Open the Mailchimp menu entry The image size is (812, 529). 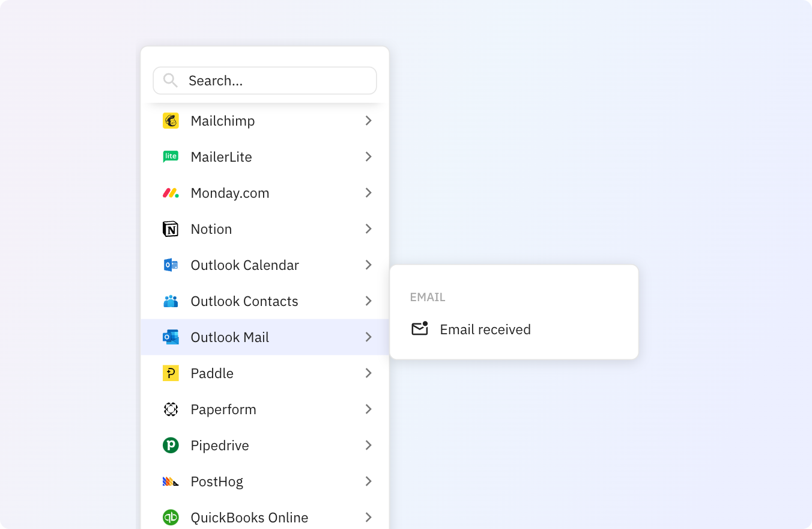point(265,121)
